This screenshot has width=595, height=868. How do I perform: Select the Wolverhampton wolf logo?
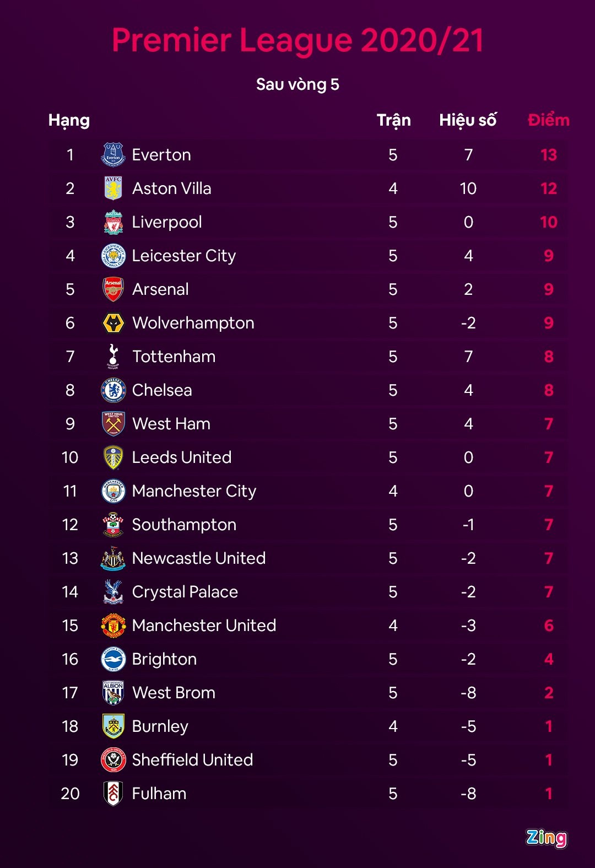[113, 323]
